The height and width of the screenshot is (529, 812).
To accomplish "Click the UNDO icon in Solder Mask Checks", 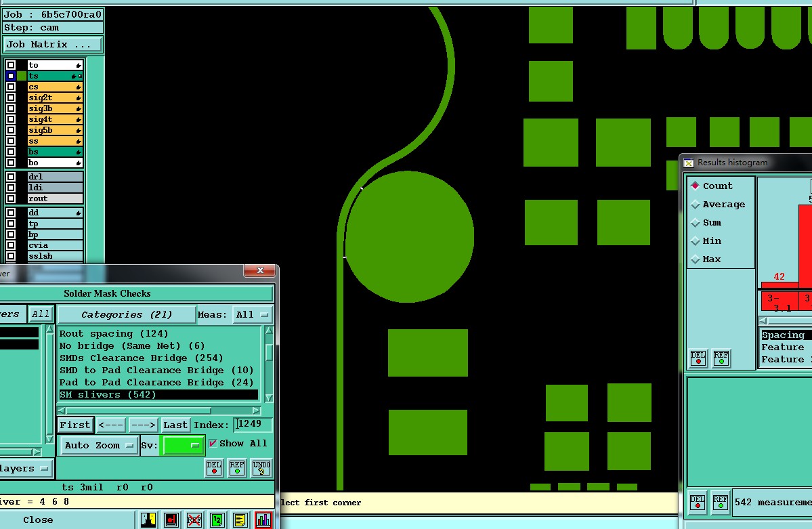I will click(x=261, y=467).
